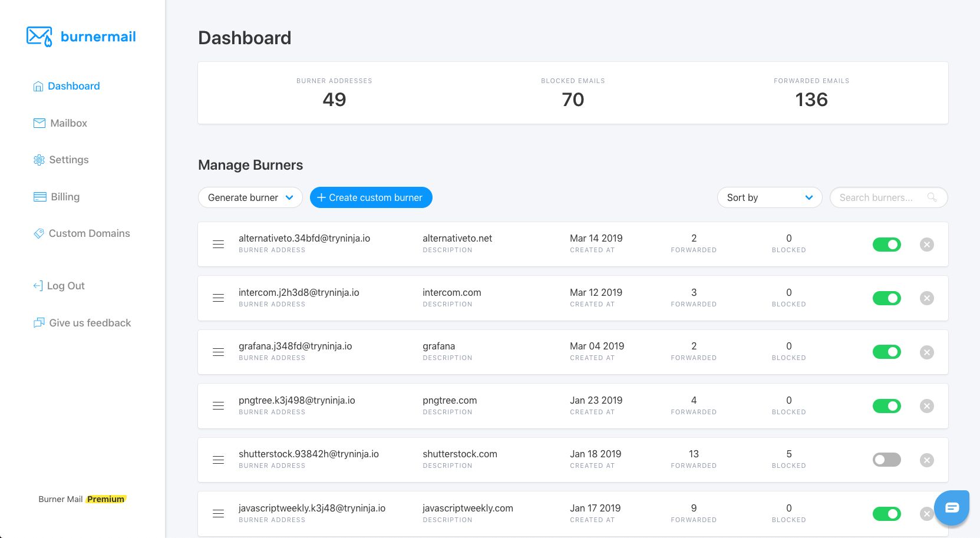Select pngtree.k3j498@tryninja.io address
This screenshot has height=538, width=980.
297,400
